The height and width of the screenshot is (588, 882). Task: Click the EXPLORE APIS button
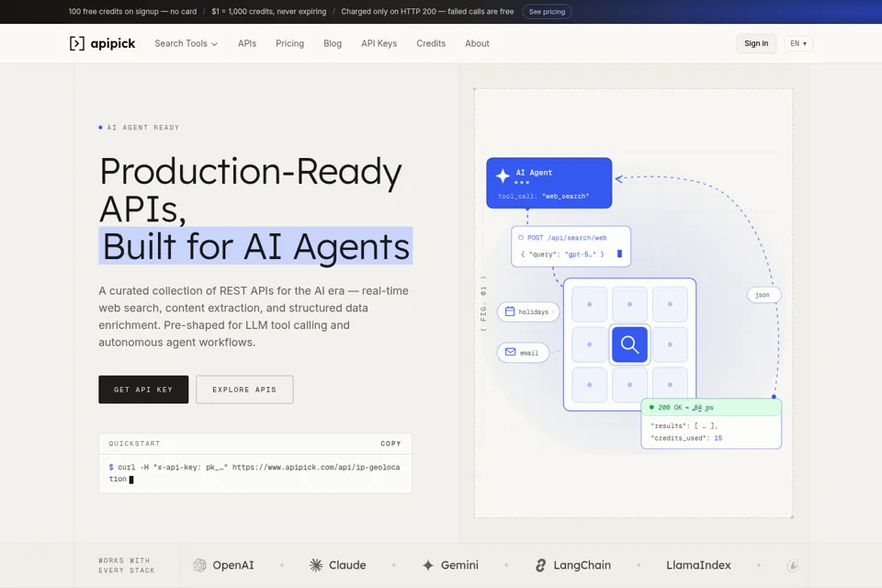pos(244,390)
